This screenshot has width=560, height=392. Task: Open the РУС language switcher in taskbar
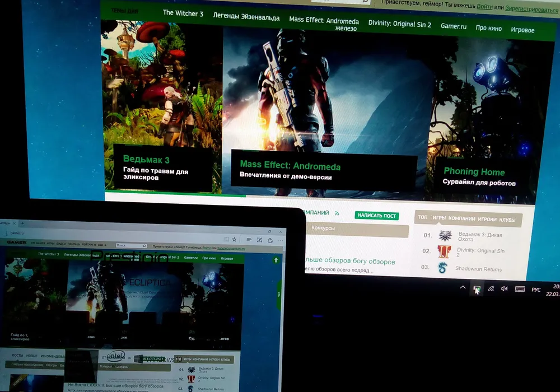tap(536, 290)
